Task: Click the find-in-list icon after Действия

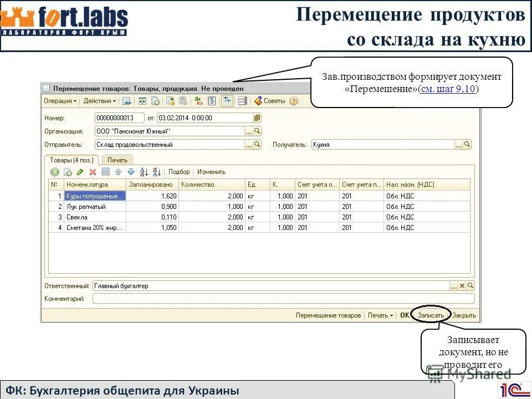Action: click(127, 101)
